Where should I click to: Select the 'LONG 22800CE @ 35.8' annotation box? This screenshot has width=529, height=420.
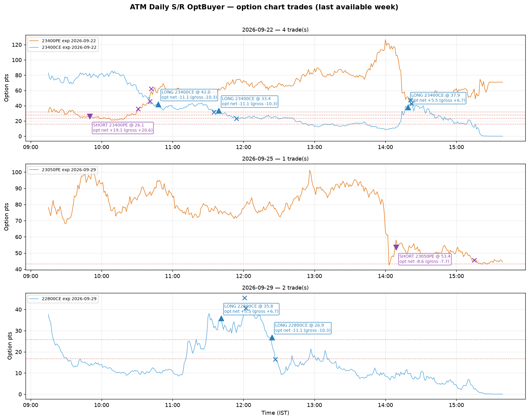[251, 309]
